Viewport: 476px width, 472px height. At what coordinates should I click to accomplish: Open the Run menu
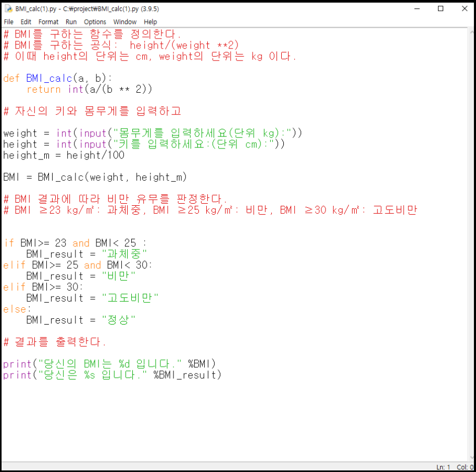click(x=71, y=22)
